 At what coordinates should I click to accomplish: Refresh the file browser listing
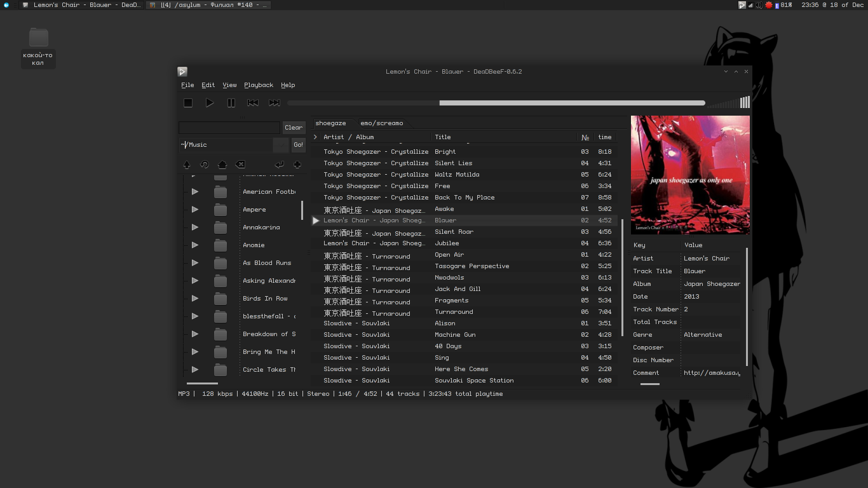[205, 165]
